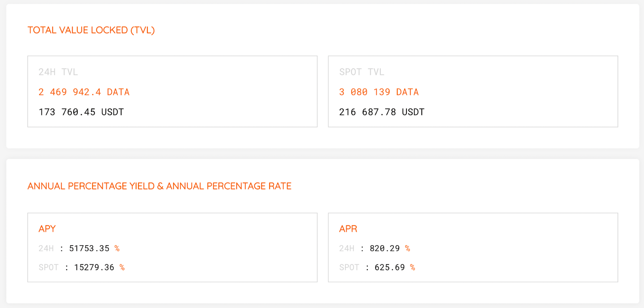Click the APR card title
This screenshot has width=644, height=308.
point(348,229)
